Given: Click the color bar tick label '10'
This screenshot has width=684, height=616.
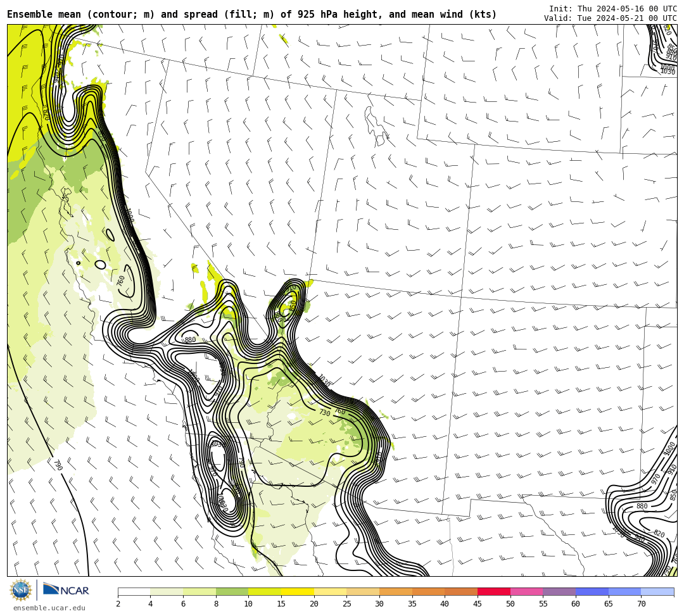Looking at the screenshot, I should [x=248, y=604].
